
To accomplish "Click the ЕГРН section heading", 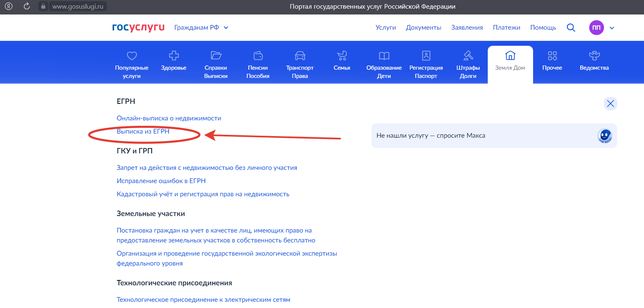I will (x=126, y=101).
